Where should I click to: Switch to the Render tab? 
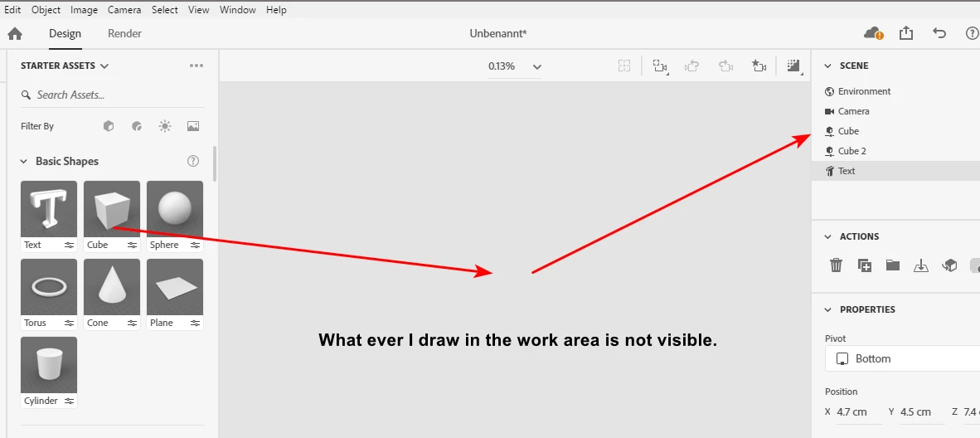(124, 34)
